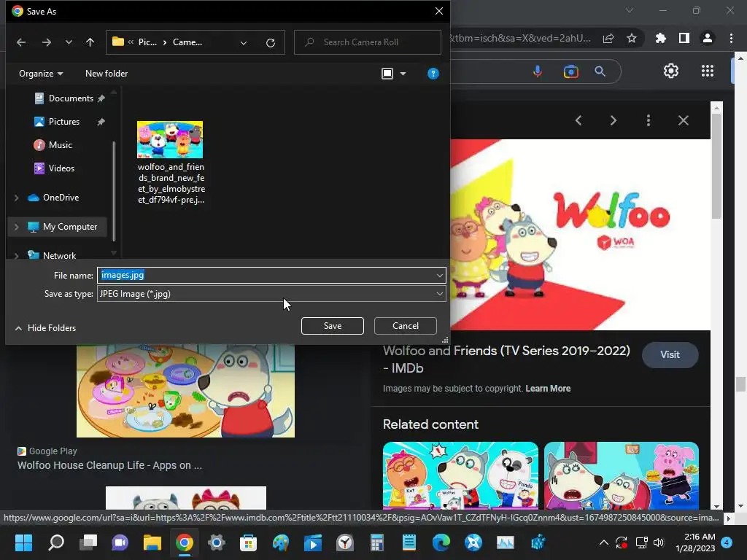Show previous image in preview panel
Viewport: 747px width, 560px height.
coord(578,120)
